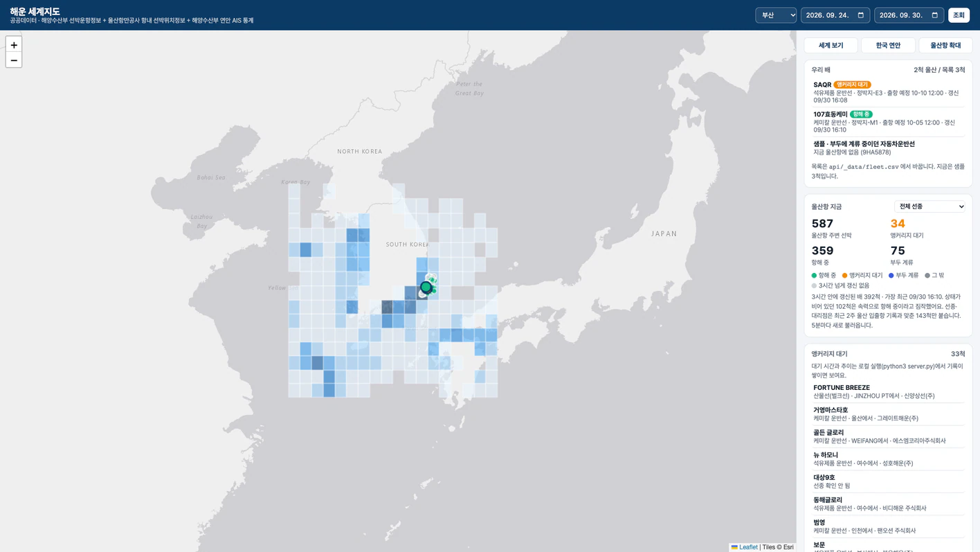Image resolution: width=980 pixels, height=552 pixels.
Task: Zoom to Ulsan port with 울산항 확대
Action: [945, 45]
